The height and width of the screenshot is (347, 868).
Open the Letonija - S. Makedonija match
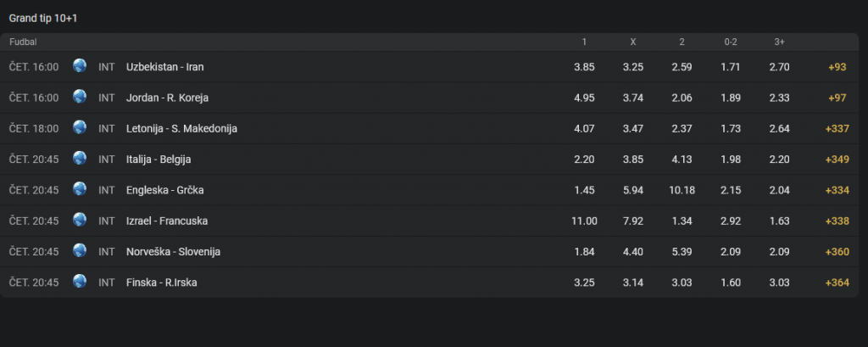click(x=181, y=129)
